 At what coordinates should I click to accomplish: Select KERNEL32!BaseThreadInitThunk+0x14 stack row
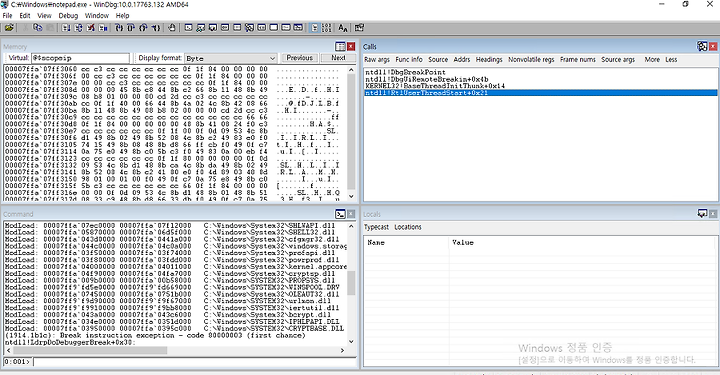pos(540,86)
